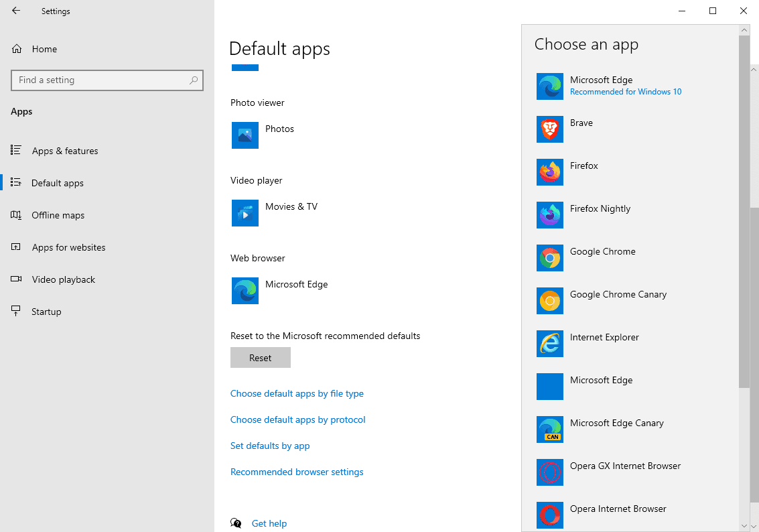The height and width of the screenshot is (532, 759).
Task: Choose the Firefox Nightly icon
Action: coord(550,215)
